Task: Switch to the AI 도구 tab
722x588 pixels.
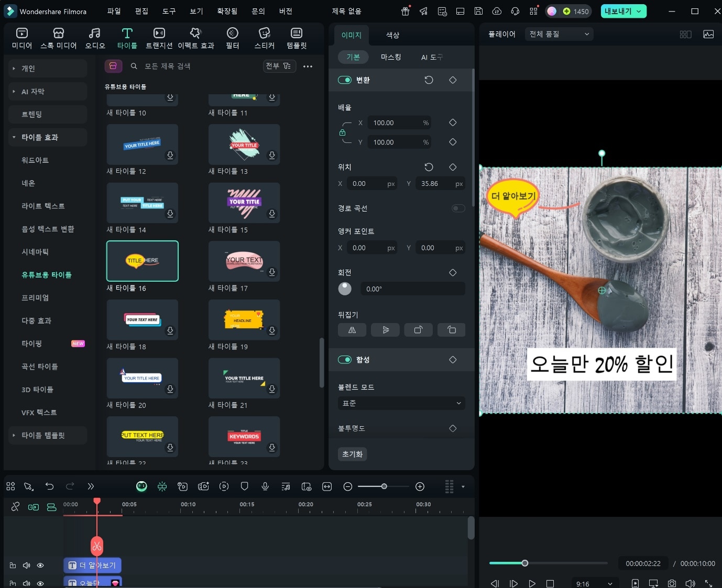Action: pyautogui.click(x=432, y=57)
